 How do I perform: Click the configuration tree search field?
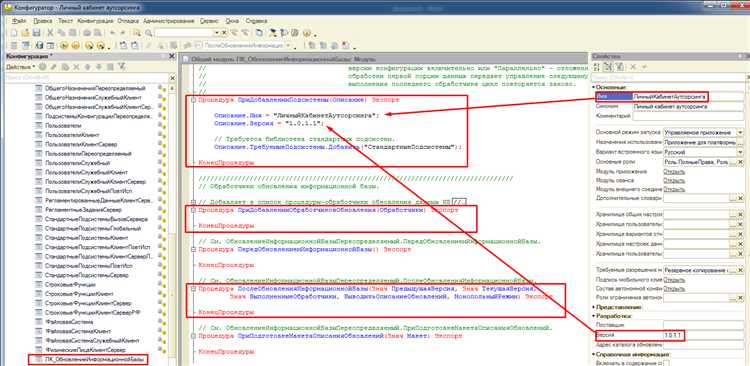[x=87, y=78]
